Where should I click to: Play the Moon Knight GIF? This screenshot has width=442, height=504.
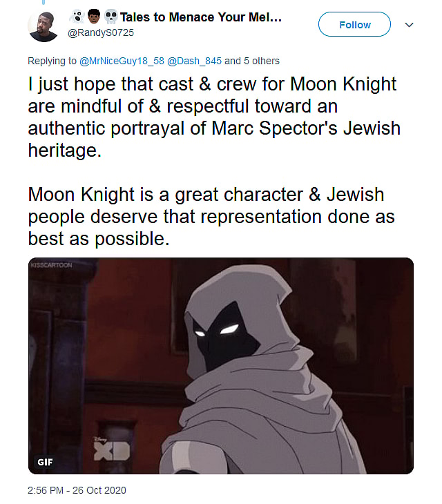coord(221,366)
